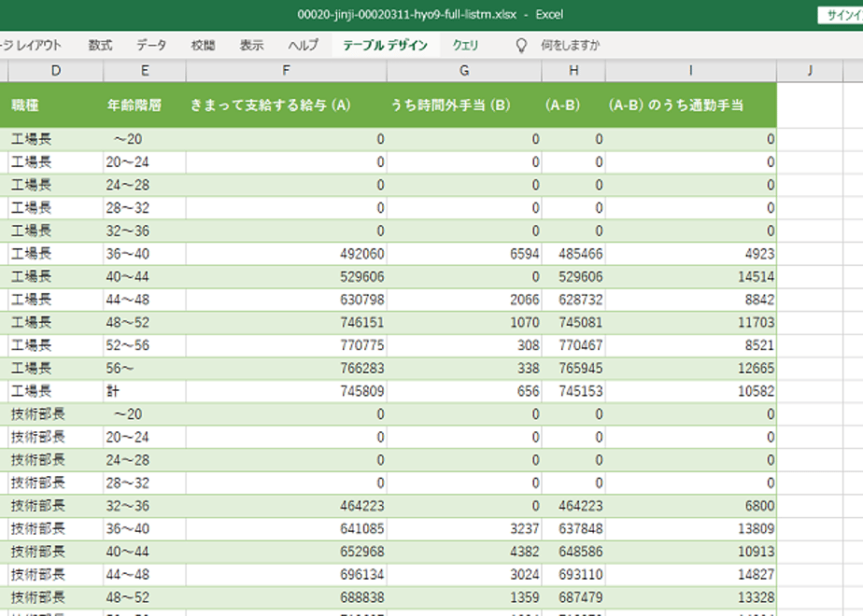This screenshot has width=863, height=616.
Task: Select cell with value 6594
Action: pos(464,254)
